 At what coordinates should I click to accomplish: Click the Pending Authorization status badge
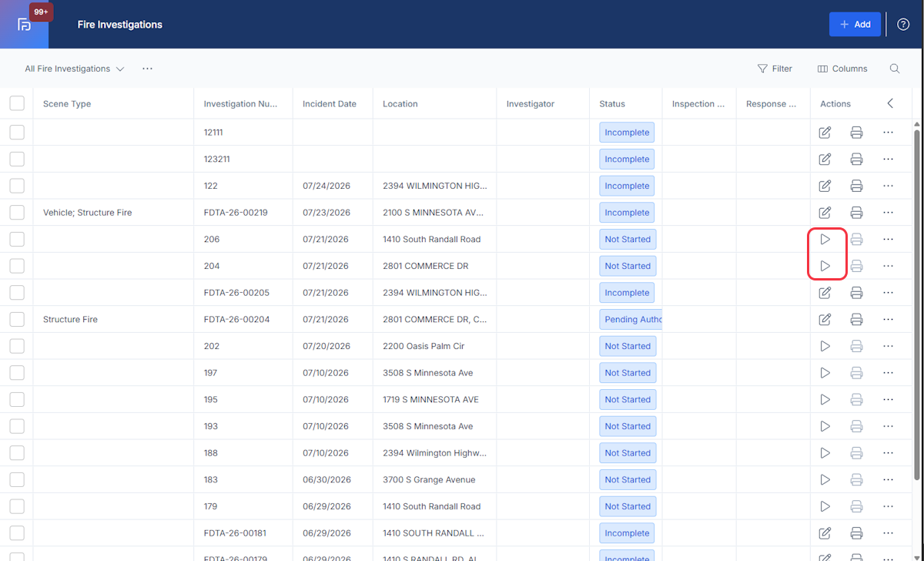(631, 319)
